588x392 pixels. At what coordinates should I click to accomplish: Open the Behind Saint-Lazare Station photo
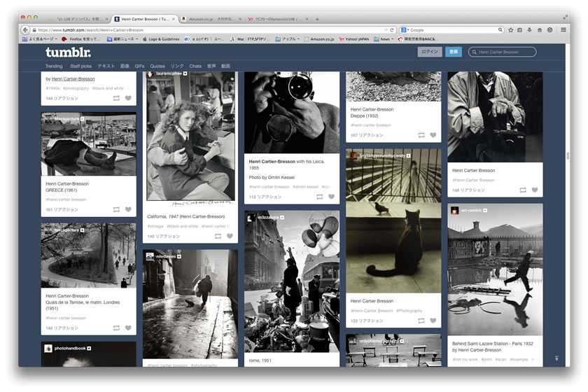495,269
